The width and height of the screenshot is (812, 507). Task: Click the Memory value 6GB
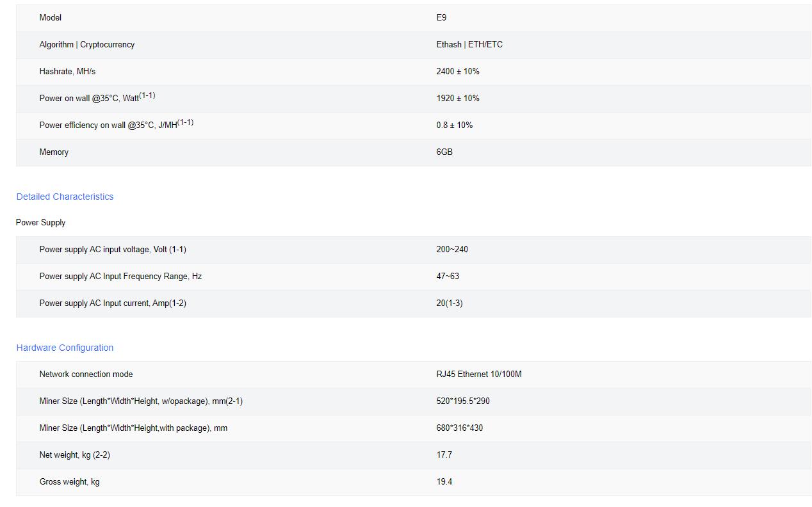tap(444, 152)
